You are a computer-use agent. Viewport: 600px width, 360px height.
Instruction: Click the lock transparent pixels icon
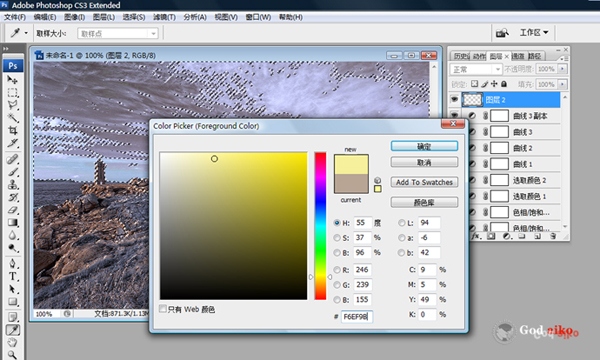(x=474, y=84)
